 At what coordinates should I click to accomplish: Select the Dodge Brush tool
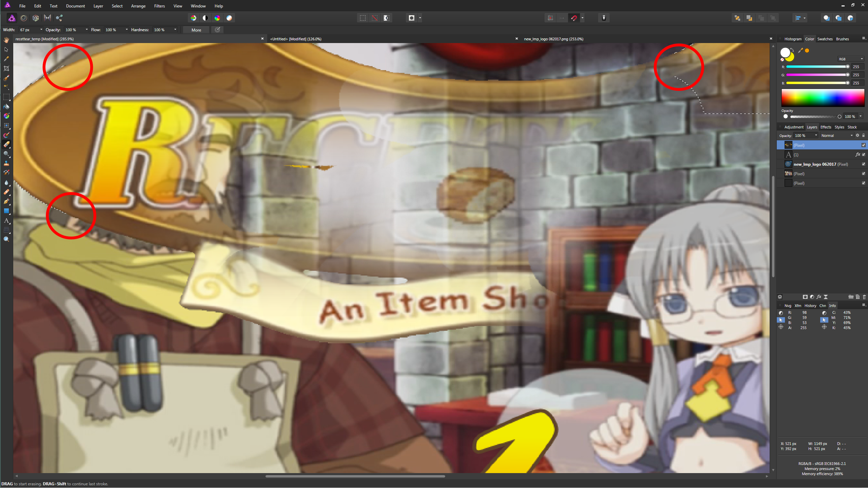[6, 154]
